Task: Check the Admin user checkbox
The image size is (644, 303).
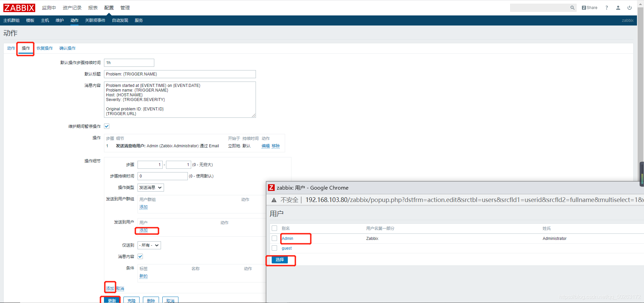Action: click(274, 238)
